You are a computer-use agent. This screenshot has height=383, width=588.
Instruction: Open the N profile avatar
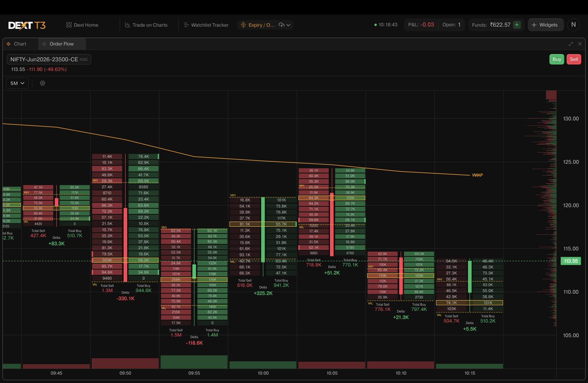point(573,25)
